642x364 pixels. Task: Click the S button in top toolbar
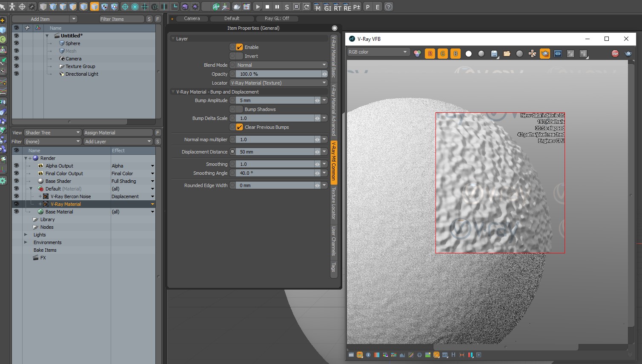pyautogui.click(x=287, y=7)
